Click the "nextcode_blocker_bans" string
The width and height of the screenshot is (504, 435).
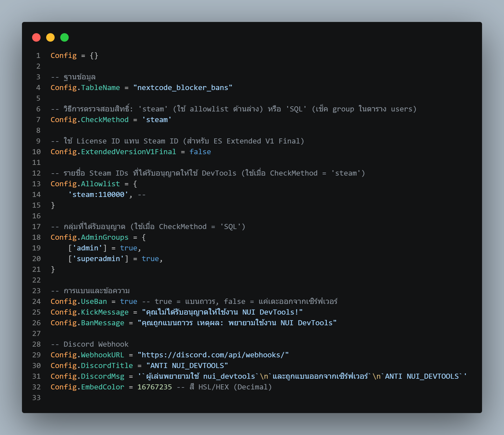183,88
